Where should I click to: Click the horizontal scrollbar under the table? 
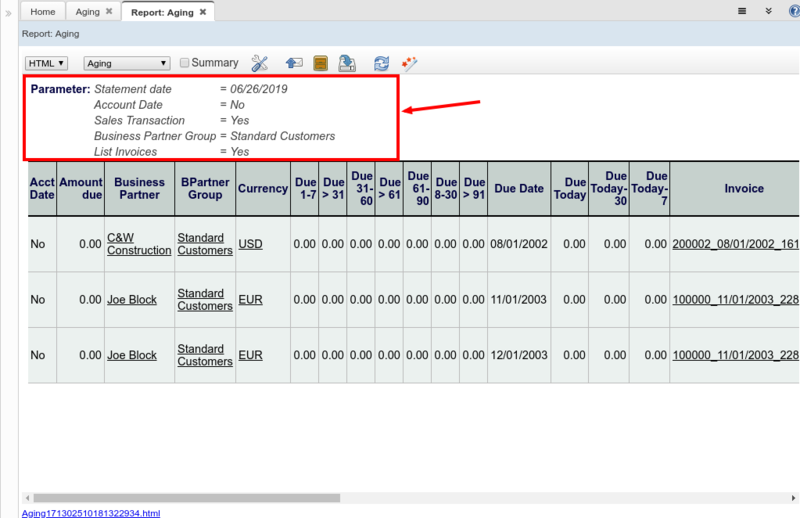pos(185,497)
